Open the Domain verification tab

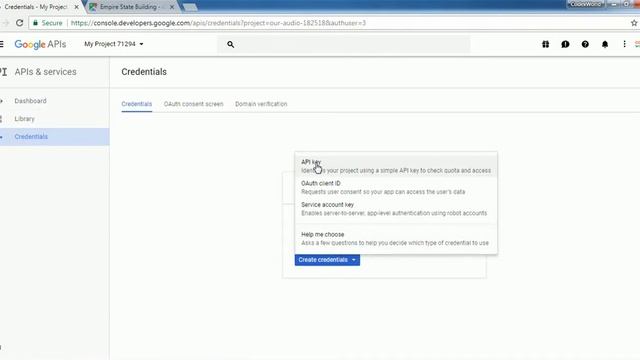point(261,104)
